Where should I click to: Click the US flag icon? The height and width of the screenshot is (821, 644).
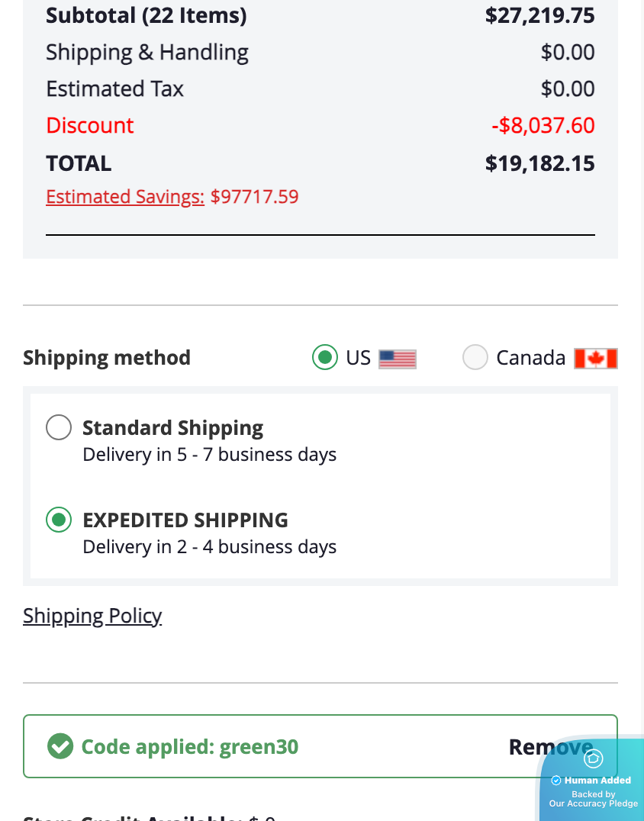coord(398,358)
